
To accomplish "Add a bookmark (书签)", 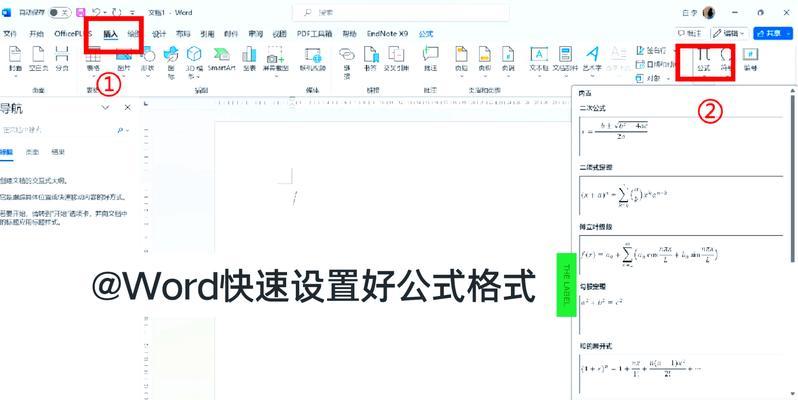I will point(370,59).
